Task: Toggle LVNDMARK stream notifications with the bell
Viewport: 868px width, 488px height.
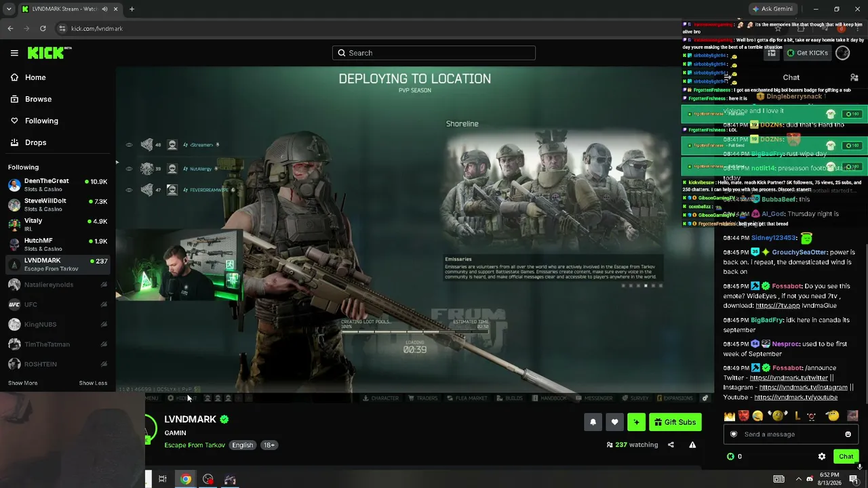Action: pyautogui.click(x=593, y=422)
